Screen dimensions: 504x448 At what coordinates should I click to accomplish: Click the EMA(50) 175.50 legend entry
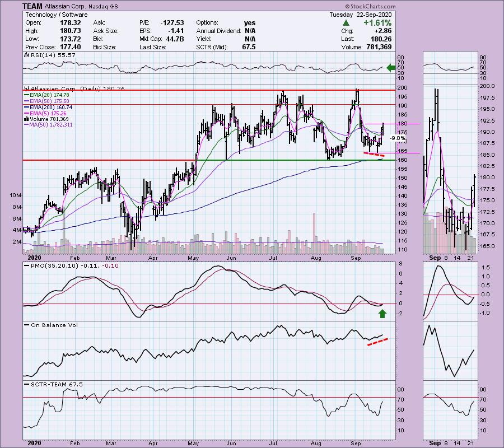coord(46,101)
